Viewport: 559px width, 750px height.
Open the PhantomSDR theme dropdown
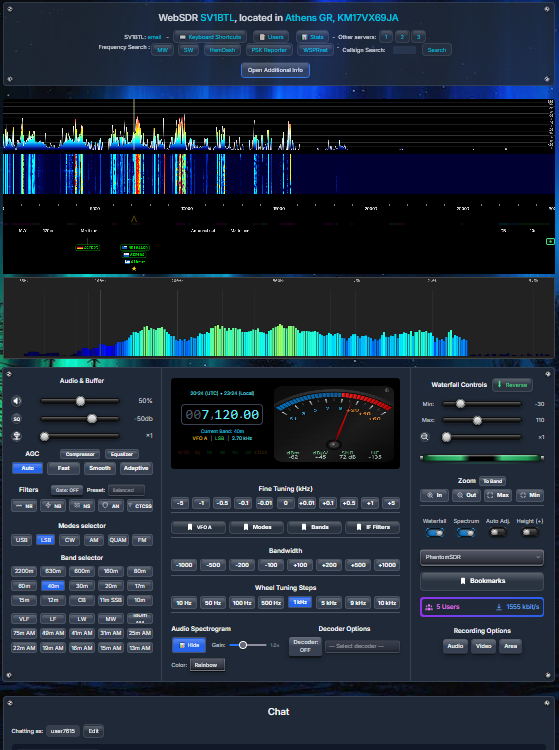coord(482,557)
